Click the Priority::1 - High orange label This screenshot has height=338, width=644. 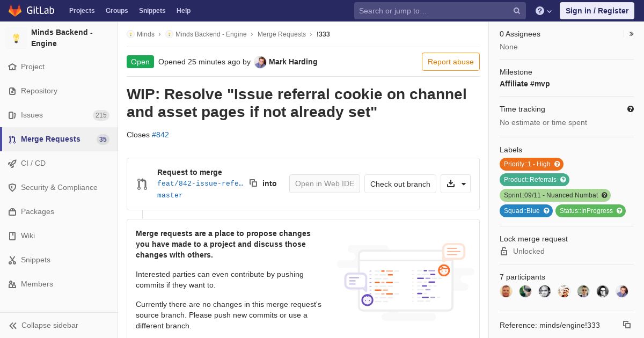coord(531,164)
